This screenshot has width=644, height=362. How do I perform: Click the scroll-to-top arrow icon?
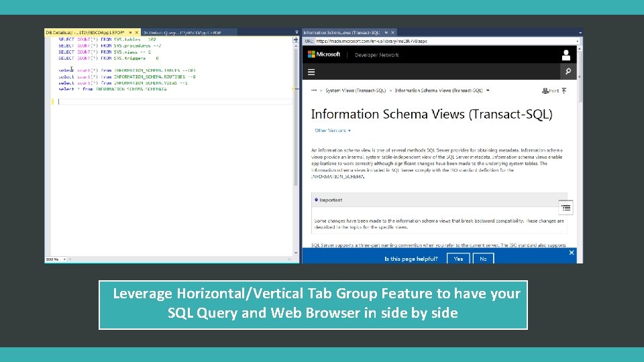[x=564, y=90]
